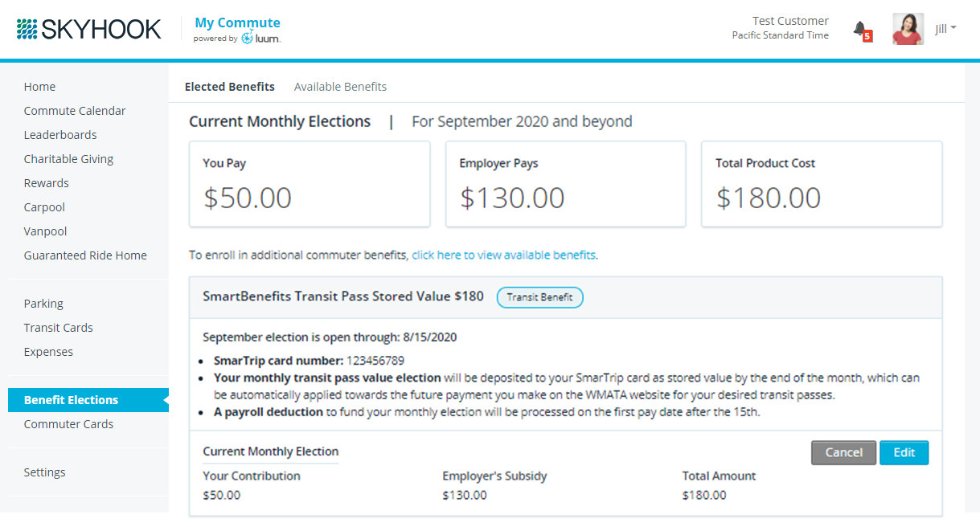The image size is (980, 527).
Task: Click the Transit Benefit tag
Action: [x=539, y=297]
